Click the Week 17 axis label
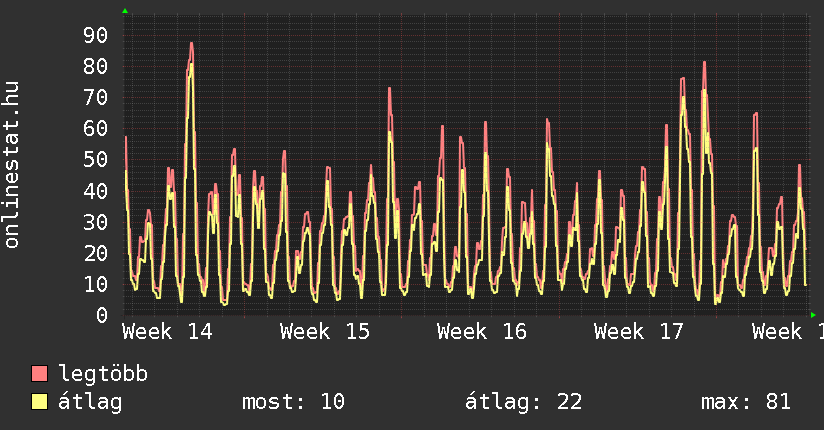This screenshot has width=824, height=430. pos(639,331)
